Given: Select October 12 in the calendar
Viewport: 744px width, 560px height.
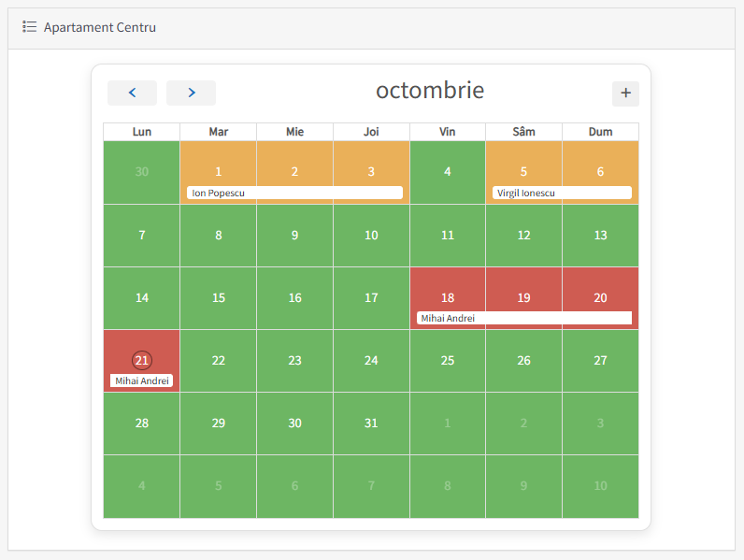Looking at the screenshot, I should [523, 236].
